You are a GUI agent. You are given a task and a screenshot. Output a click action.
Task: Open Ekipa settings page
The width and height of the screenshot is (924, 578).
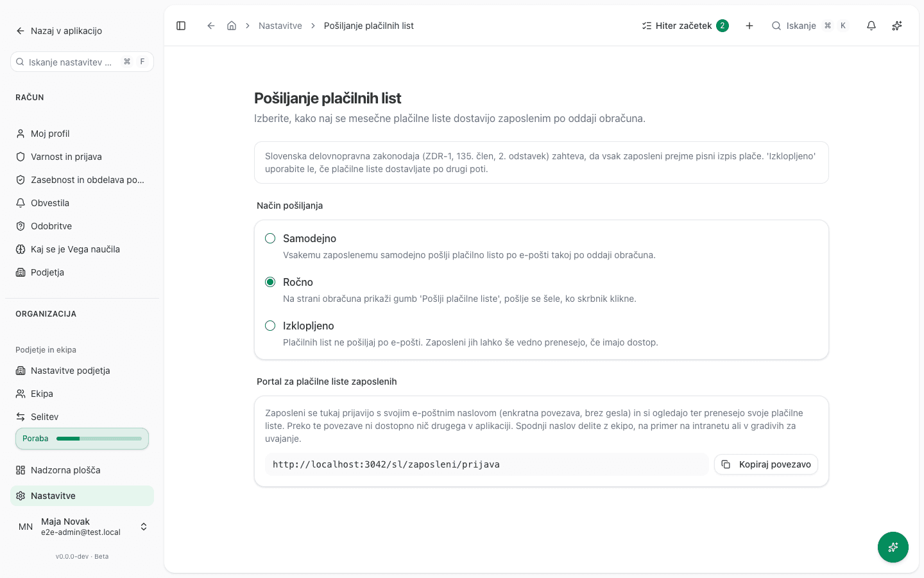[x=82, y=394]
